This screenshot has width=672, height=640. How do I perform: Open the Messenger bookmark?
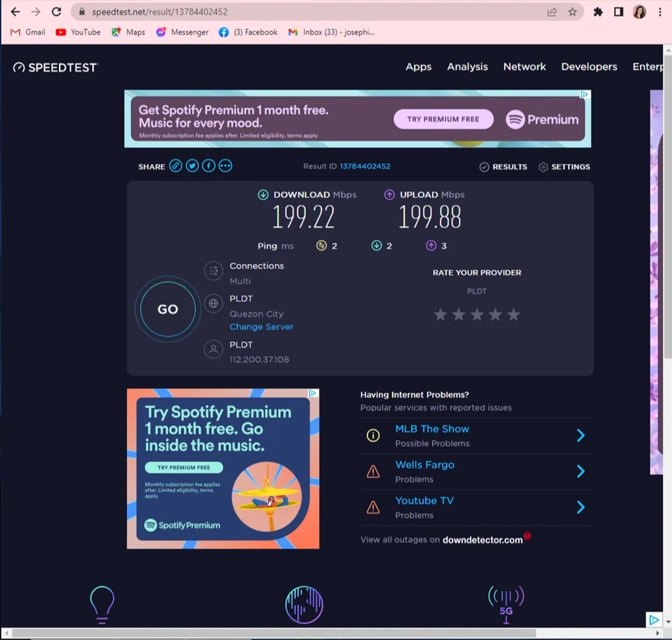tap(182, 32)
